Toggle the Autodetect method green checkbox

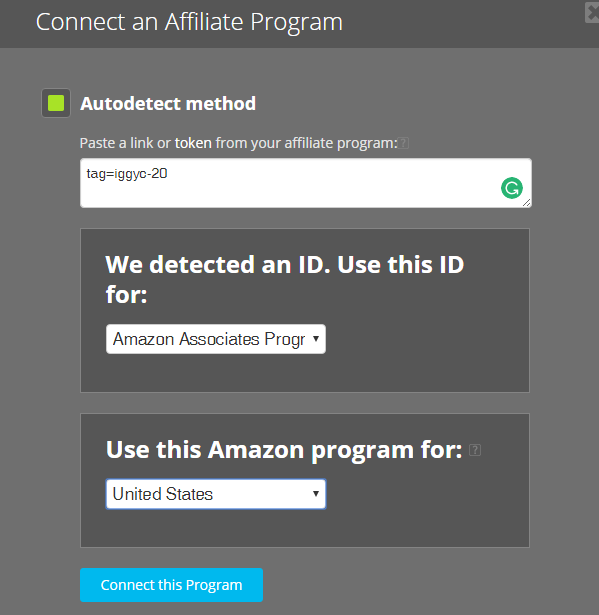[56, 103]
